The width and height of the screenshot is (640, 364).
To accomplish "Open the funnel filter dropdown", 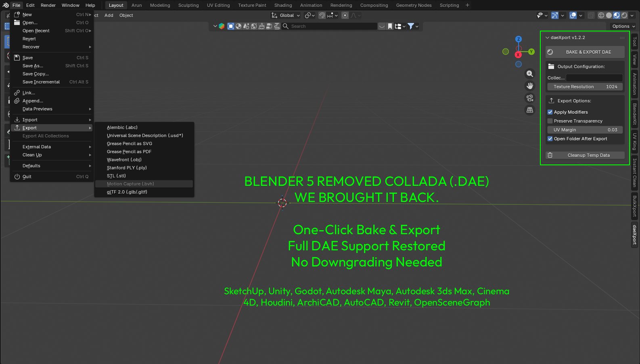I will coord(413,26).
